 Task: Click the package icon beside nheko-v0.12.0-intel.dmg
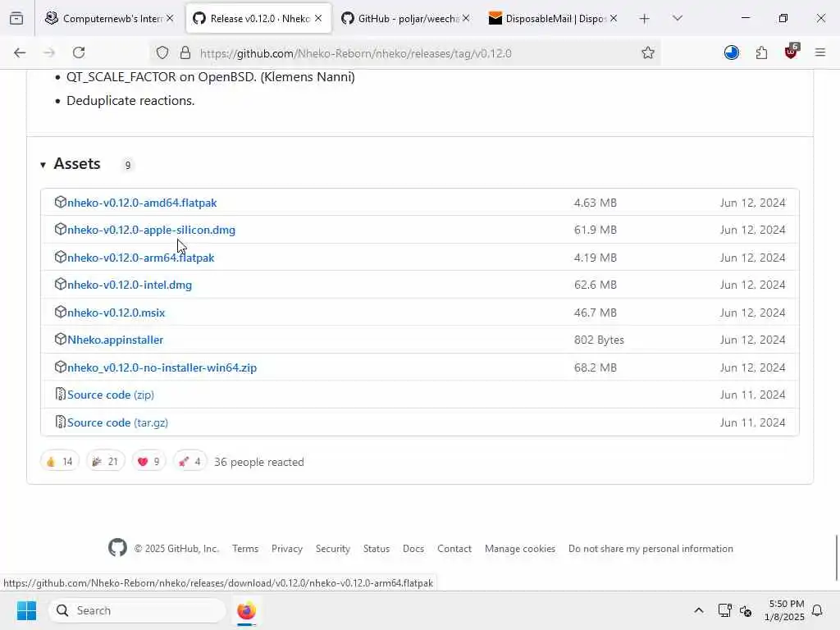pos(61,284)
